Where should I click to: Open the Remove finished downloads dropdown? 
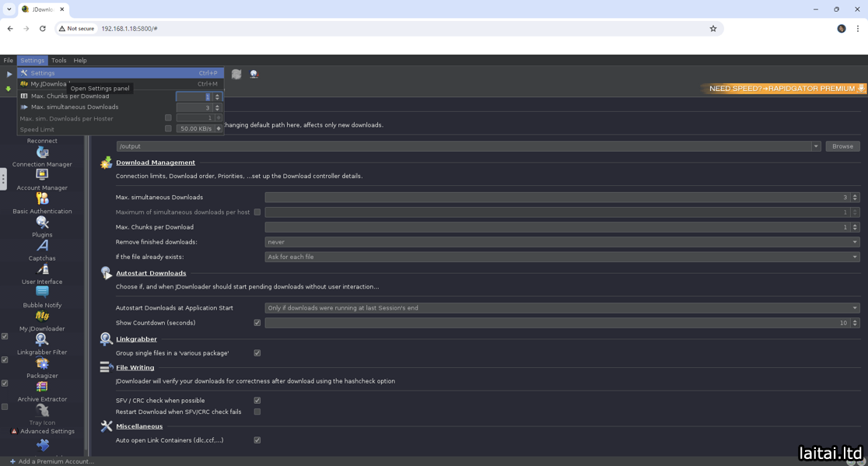point(562,242)
